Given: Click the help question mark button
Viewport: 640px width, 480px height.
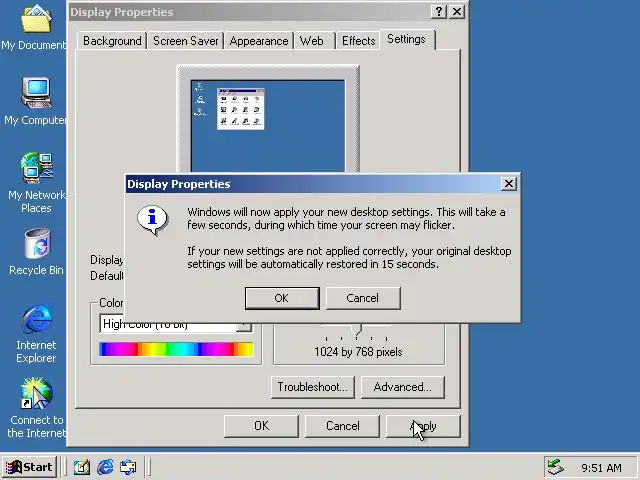Looking at the screenshot, I should pos(439,11).
